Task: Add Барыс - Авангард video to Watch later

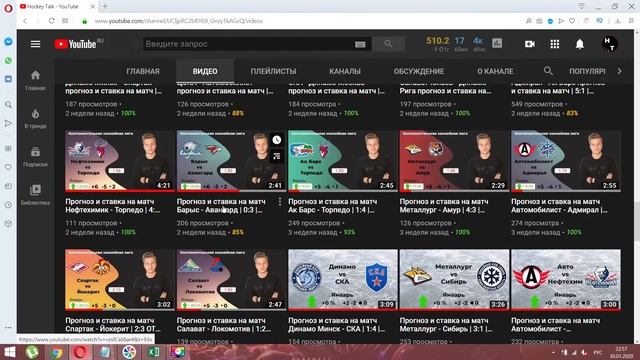Action: (277, 140)
